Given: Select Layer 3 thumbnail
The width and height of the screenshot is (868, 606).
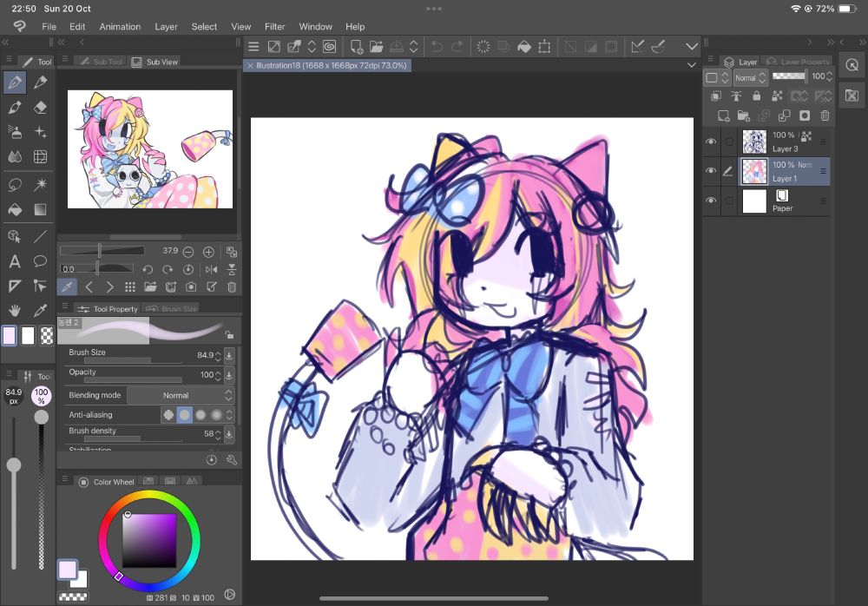Looking at the screenshot, I should coord(754,142).
